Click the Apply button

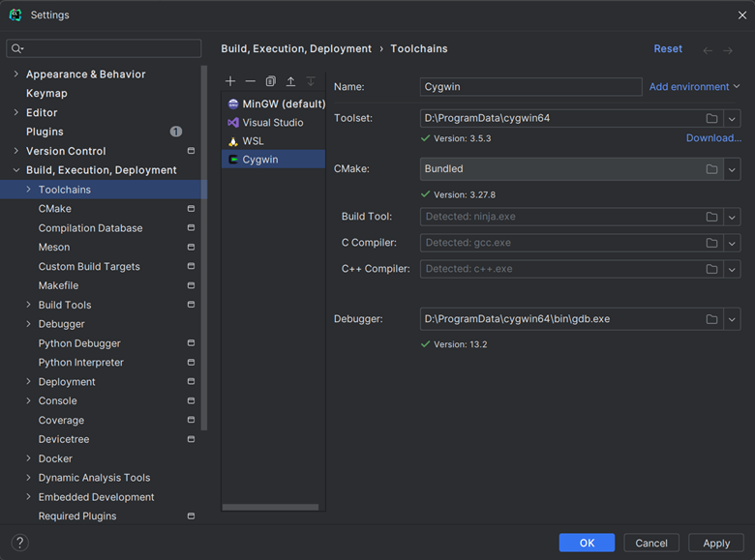point(716,543)
